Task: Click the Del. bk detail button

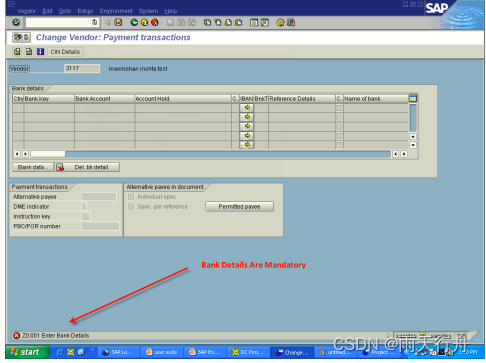Action: pos(87,167)
